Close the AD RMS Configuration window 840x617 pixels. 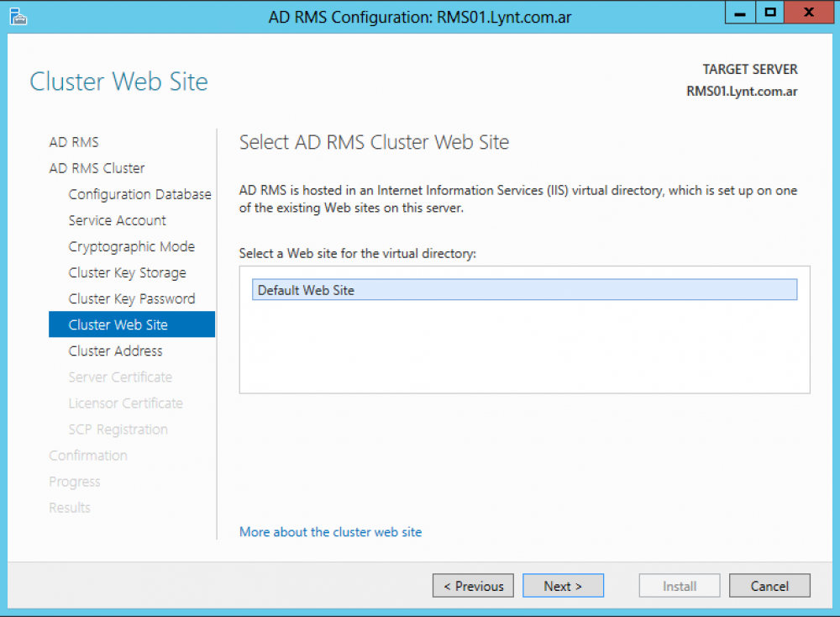(809, 13)
